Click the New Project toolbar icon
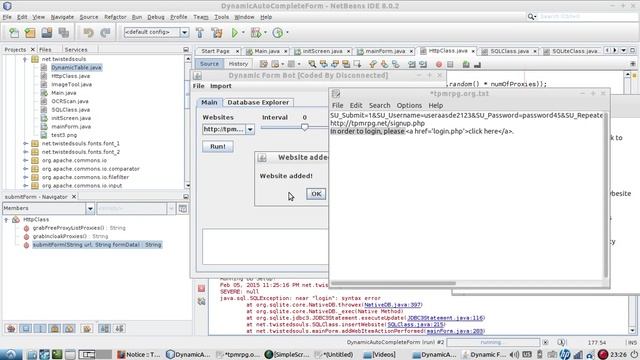 click(x=30, y=33)
